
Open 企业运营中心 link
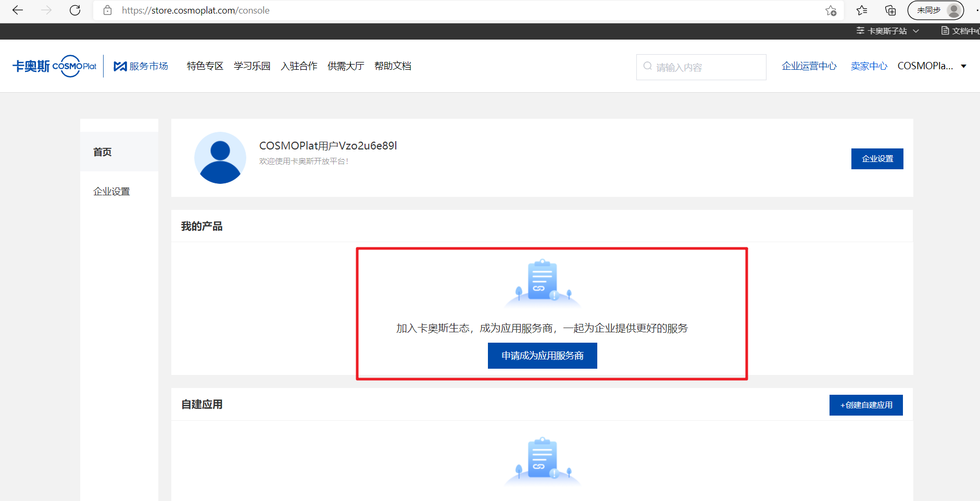(809, 66)
